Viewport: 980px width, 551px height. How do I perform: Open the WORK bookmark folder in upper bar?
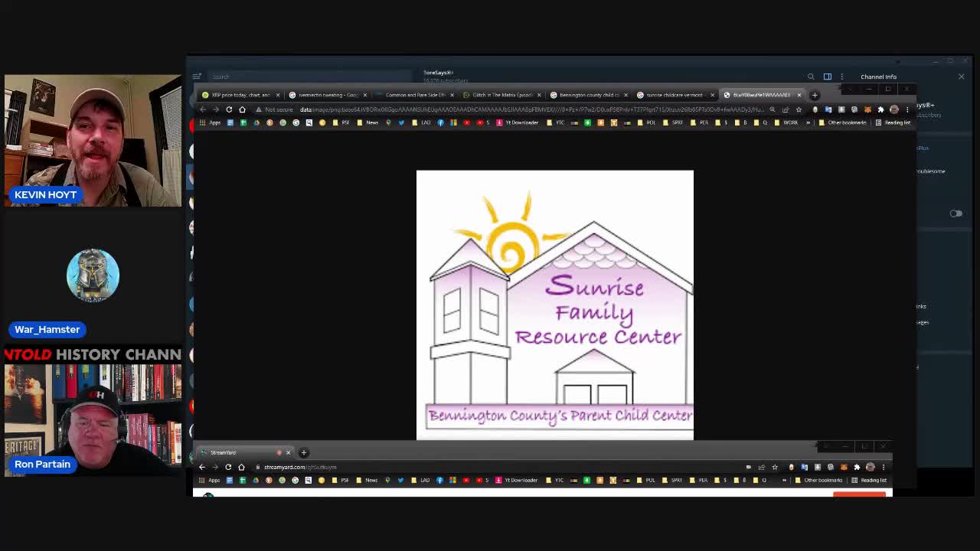pyautogui.click(x=786, y=122)
